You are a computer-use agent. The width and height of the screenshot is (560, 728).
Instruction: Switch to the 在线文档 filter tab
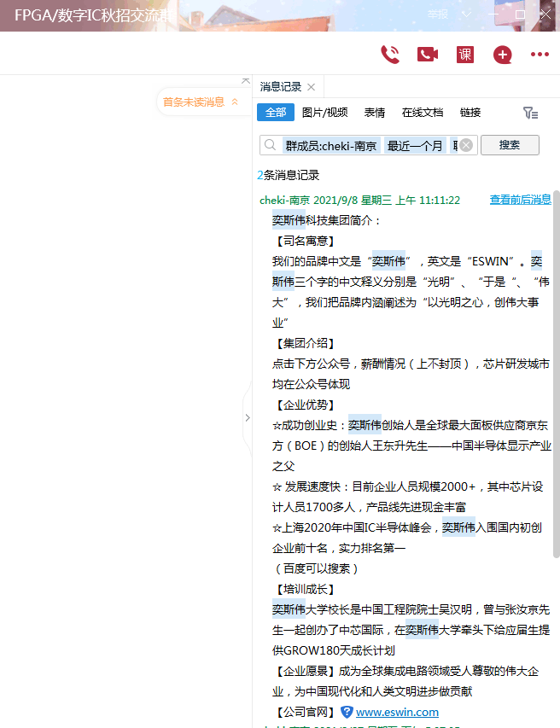pos(422,113)
